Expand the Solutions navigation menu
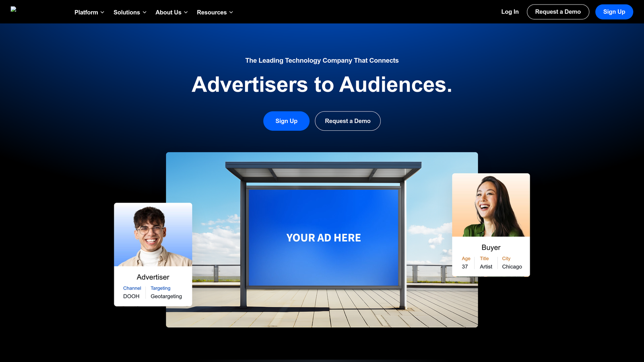The image size is (644, 362). 130,12
